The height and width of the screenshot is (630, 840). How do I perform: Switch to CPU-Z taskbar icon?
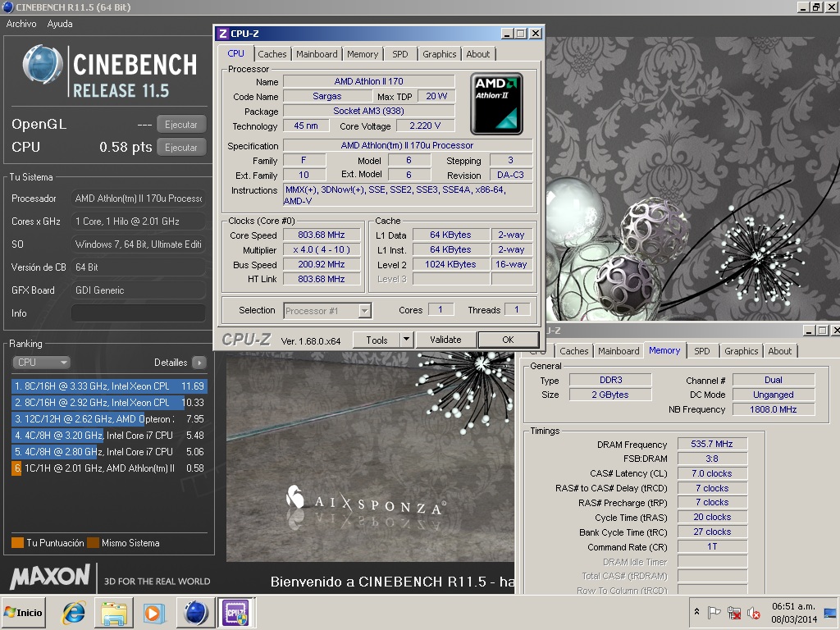coord(235,612)
